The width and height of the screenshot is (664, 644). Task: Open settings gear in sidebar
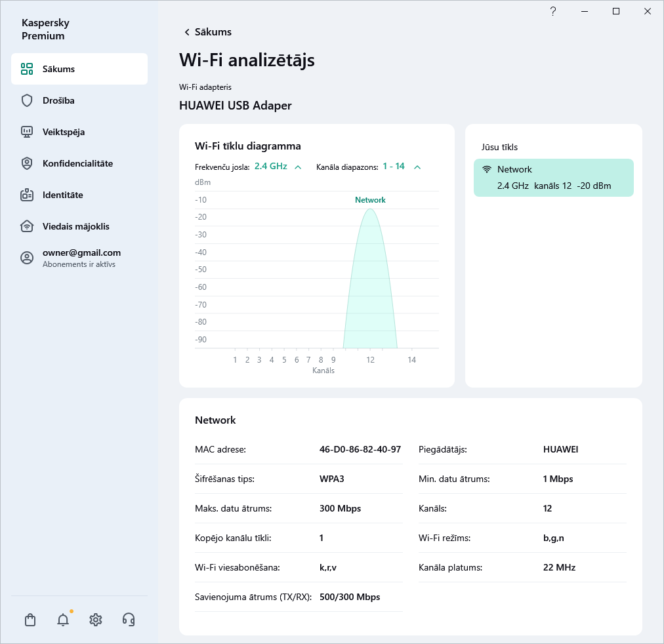(96, 620)
